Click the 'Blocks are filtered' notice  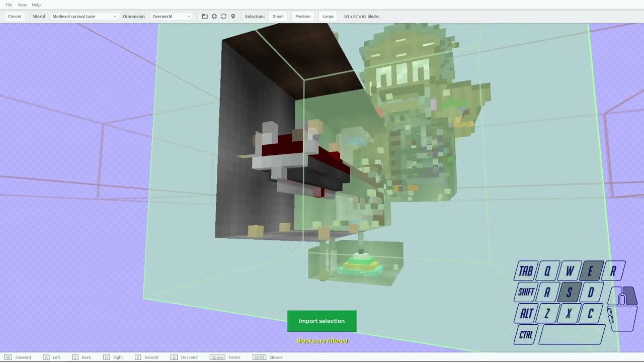[322, 341]
